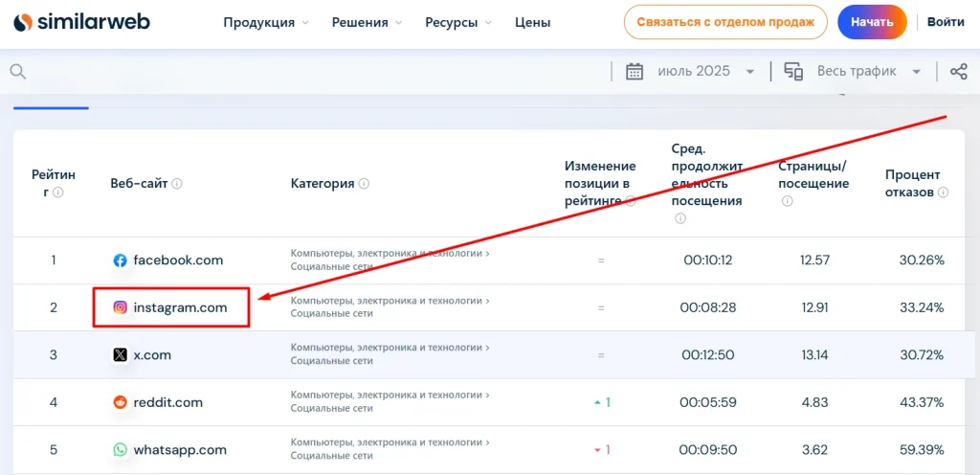This screenshot has height=475, width=980.
Task: Click the facebook.com favicon
Action: (x=120, y=260)
